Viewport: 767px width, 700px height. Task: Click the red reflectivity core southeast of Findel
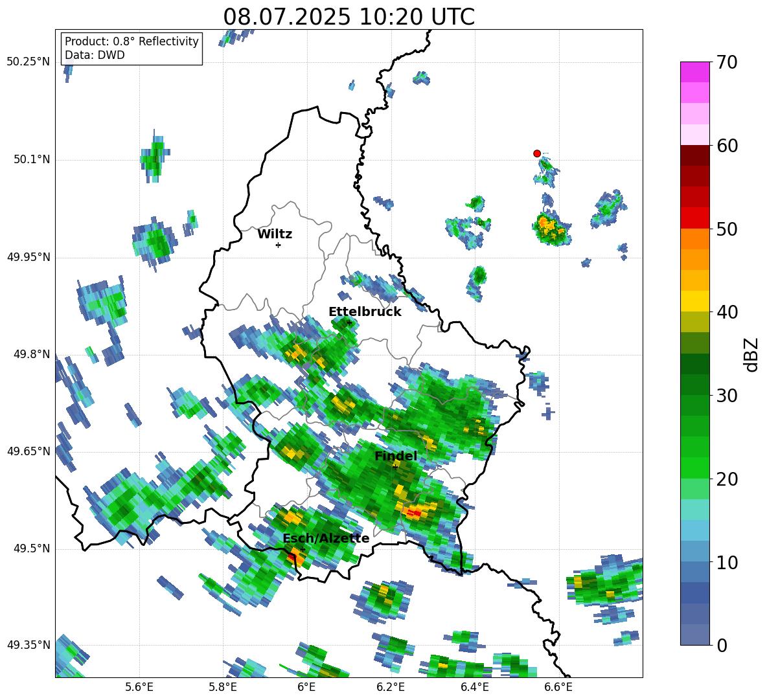(x=414, y=513)
